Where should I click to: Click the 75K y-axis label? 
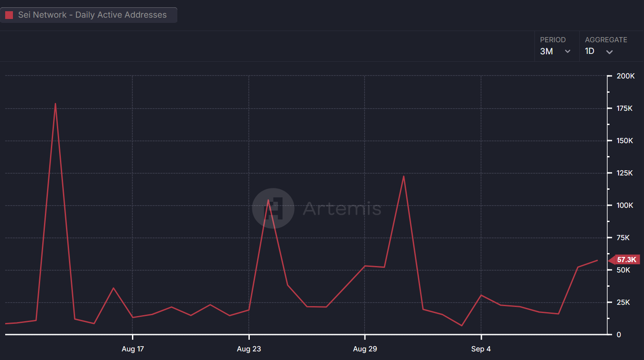pyautogui.click(x=623, y=238)
